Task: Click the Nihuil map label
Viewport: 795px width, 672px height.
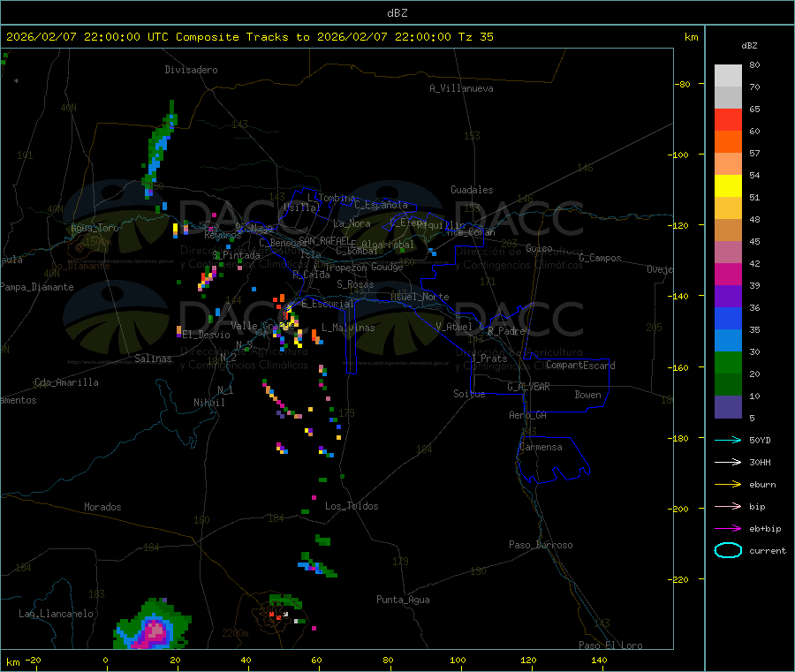Action: tap(208, 403)
